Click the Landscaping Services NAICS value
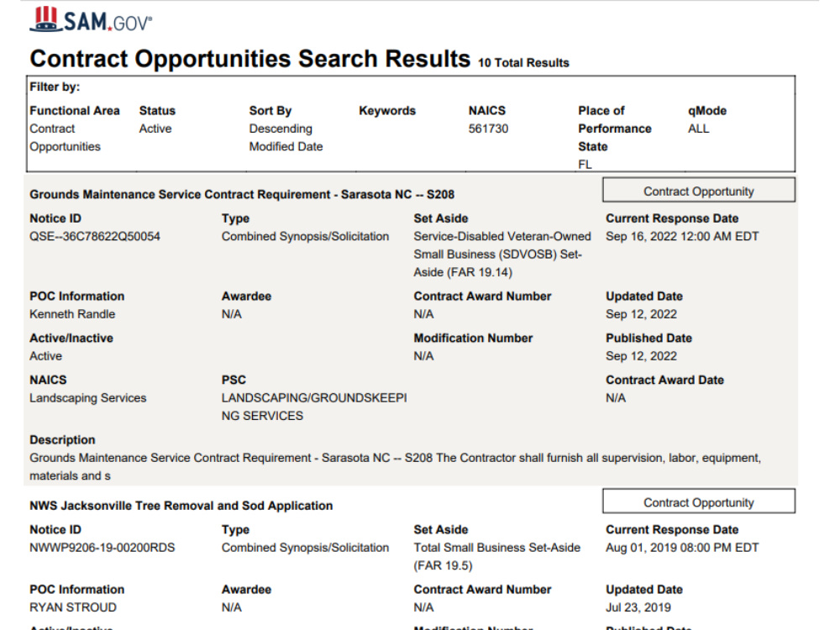 88,397
